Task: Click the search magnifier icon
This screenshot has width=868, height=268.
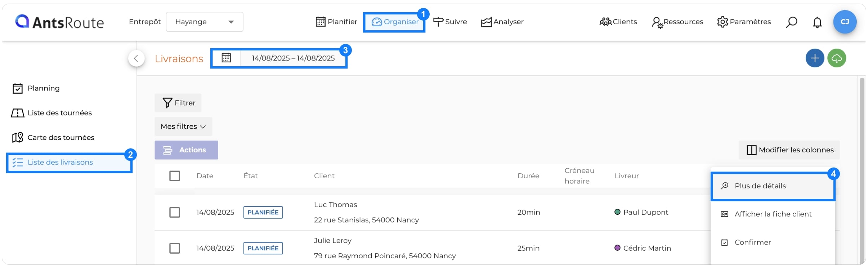Action: (x=791, y=22)
